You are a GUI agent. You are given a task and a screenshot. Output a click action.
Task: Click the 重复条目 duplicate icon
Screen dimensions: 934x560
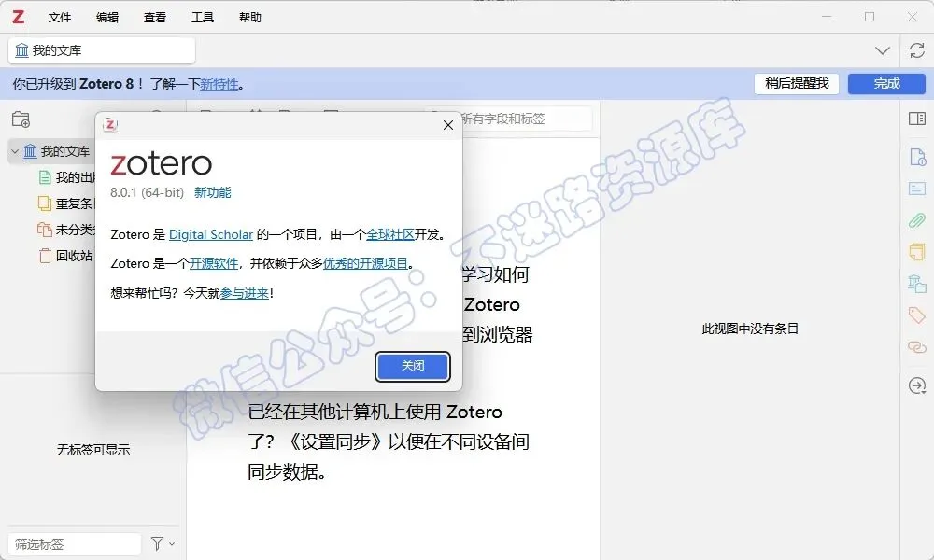point(45,203)
